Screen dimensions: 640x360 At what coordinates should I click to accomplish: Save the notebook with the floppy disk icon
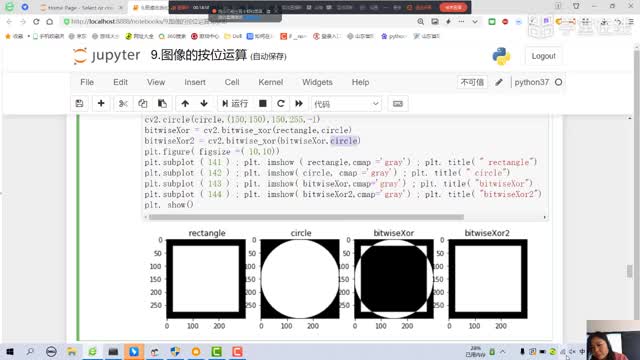click(80, 104)
